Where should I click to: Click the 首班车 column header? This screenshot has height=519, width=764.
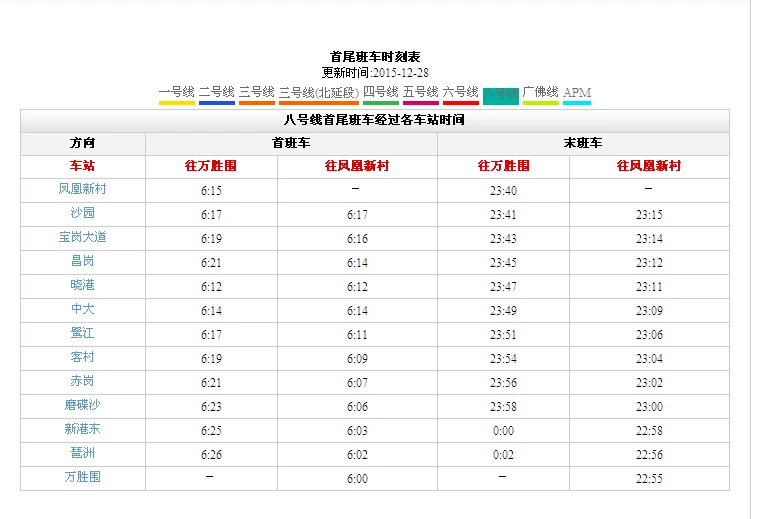(291, 143)
